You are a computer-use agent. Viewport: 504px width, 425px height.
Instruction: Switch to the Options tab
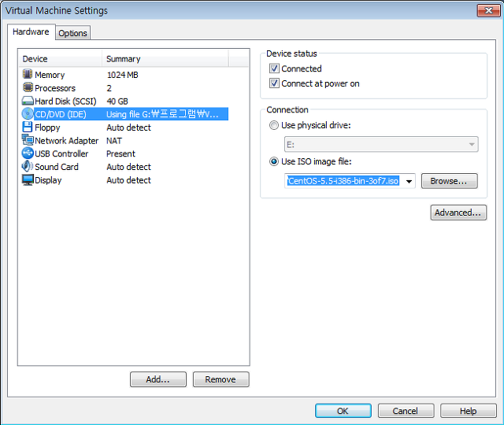click(x=72, y=33)
